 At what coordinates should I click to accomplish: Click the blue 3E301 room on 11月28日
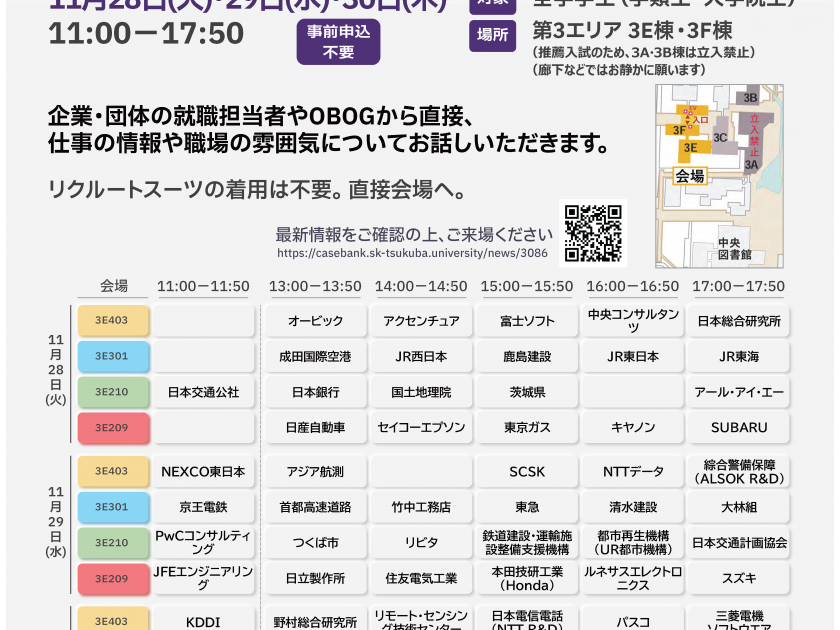pos(113,356)
